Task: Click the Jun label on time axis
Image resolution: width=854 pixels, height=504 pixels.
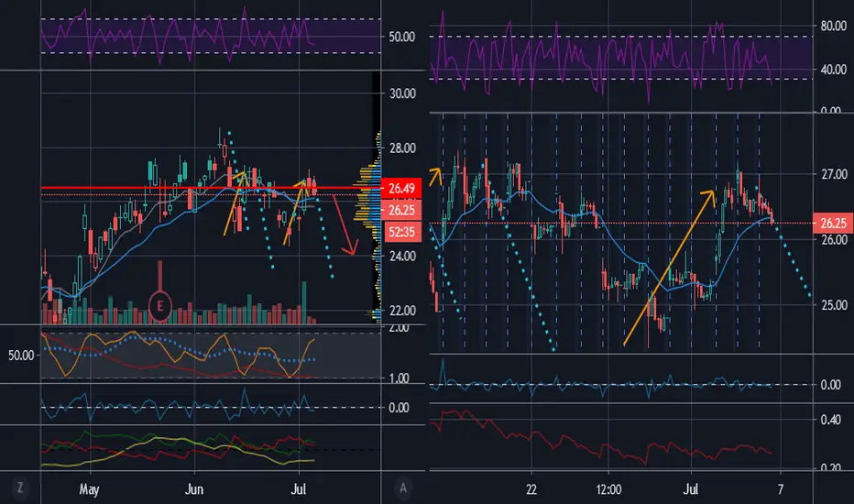Action: coord(194,488)
